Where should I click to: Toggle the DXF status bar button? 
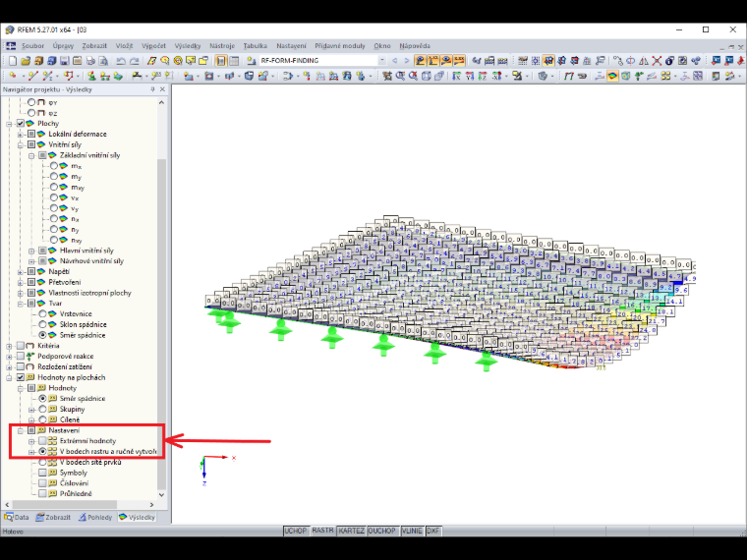point(433,531)
